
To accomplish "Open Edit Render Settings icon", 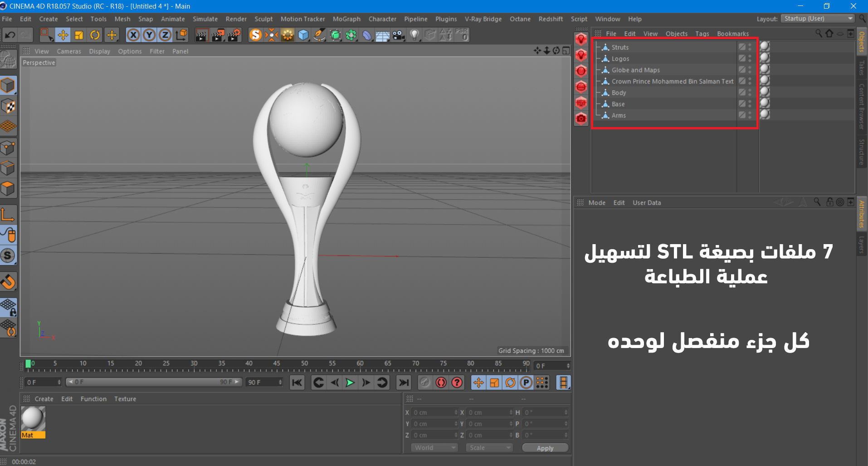I will click(234, 35).
